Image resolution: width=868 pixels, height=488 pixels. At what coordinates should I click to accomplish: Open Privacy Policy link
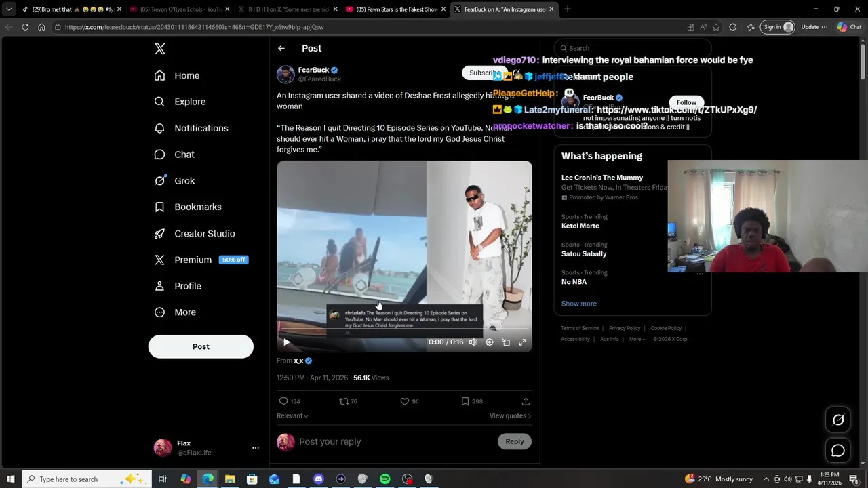pyautogui.click(x=625, y=328)
